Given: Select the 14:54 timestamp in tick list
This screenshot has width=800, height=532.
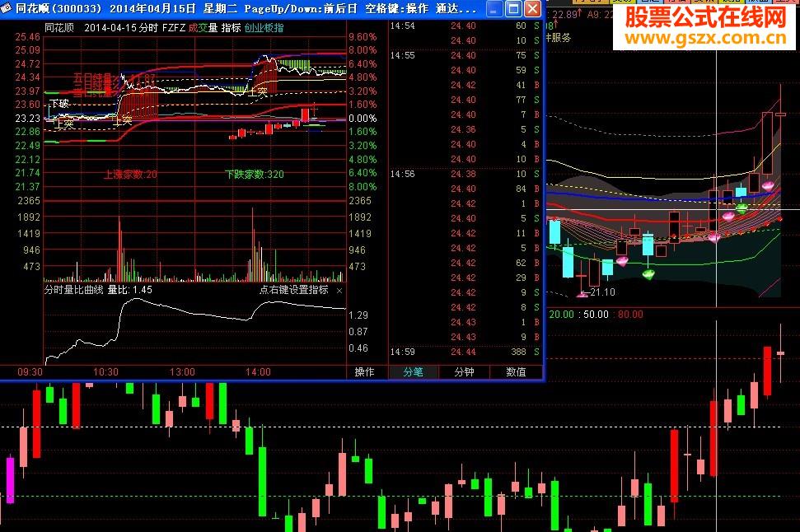Looking at the screenshot, I should tap(403, 26).
